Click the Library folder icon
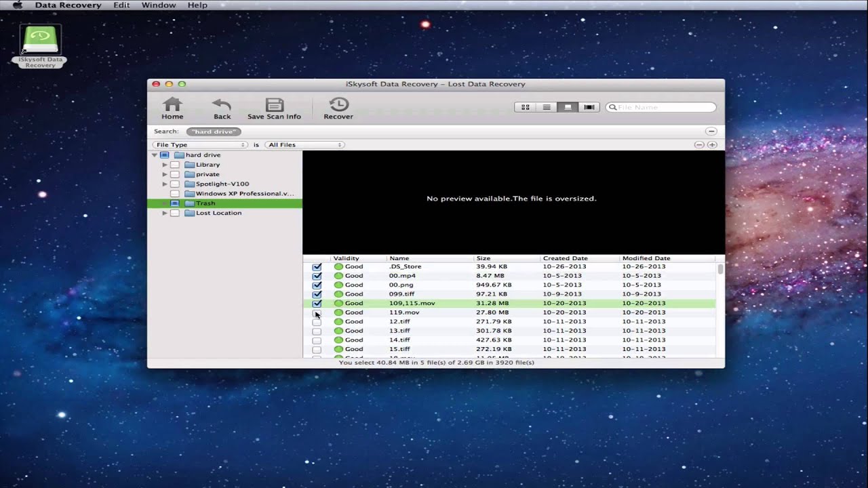The width and height of the screenshot is (868, 488). coord(189,165)
